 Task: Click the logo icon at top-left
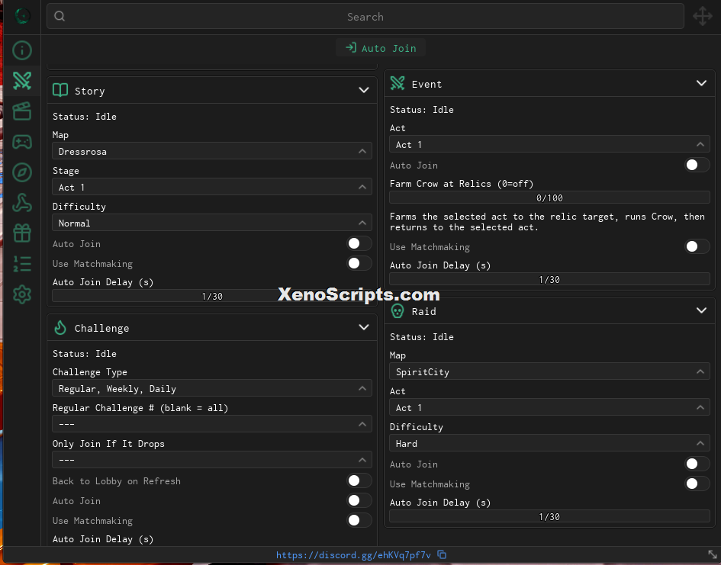tap(22, 16)
